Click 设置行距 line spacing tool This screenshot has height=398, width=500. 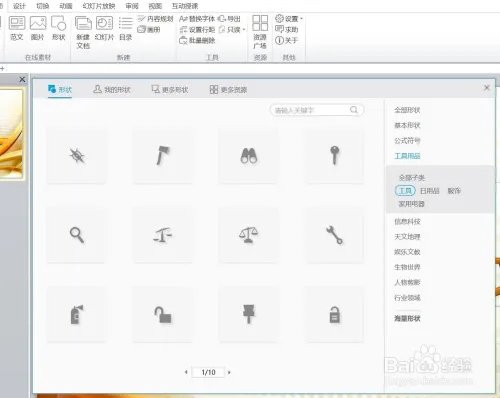tap(197, 30)
